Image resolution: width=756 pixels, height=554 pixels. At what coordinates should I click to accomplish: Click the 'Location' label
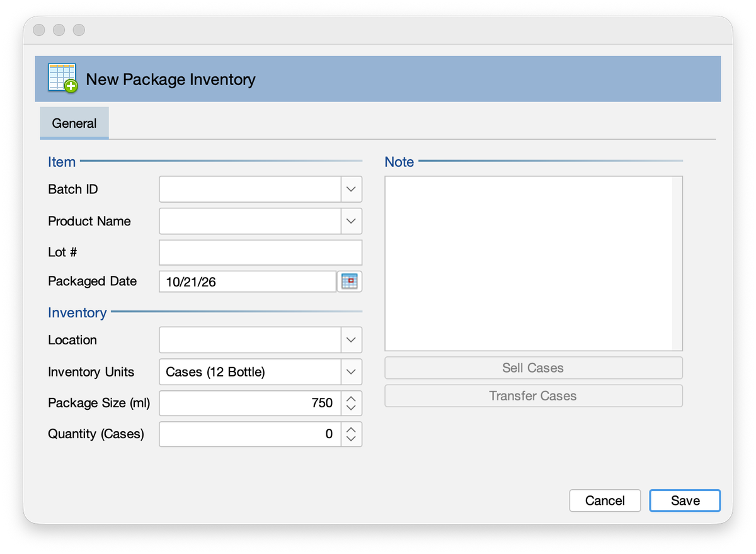point(72,340)
